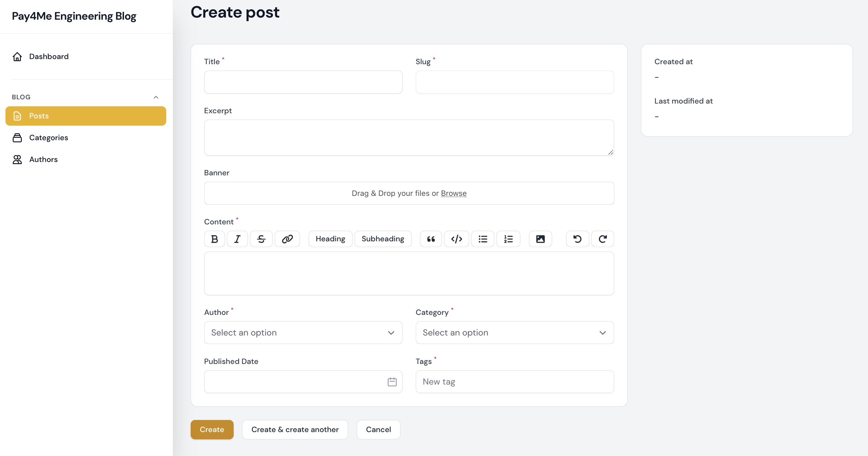The width and height of the screenshot is (868, 456).
Task: Redo the last editor change
Action: pos(603,239)
